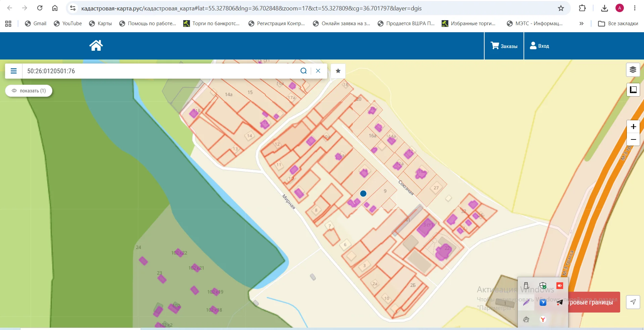Image resolution: width=644 pixels, height=330 pixels.
Task: Expand the hidden bookmarks chevron
Action: (582, 24)
